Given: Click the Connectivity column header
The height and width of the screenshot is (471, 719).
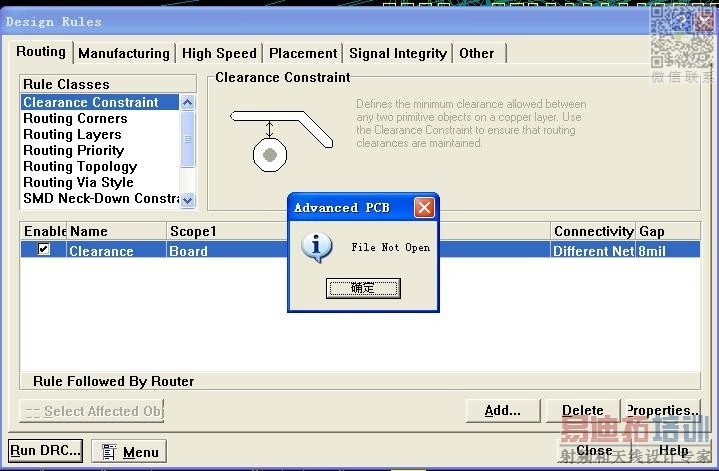Looking at the screenshot, I should (593, 231).
